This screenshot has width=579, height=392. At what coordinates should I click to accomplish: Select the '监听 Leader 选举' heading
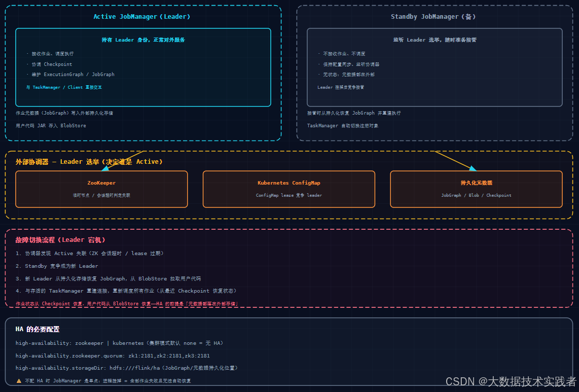pyautogui.click(x=435, y=40)
